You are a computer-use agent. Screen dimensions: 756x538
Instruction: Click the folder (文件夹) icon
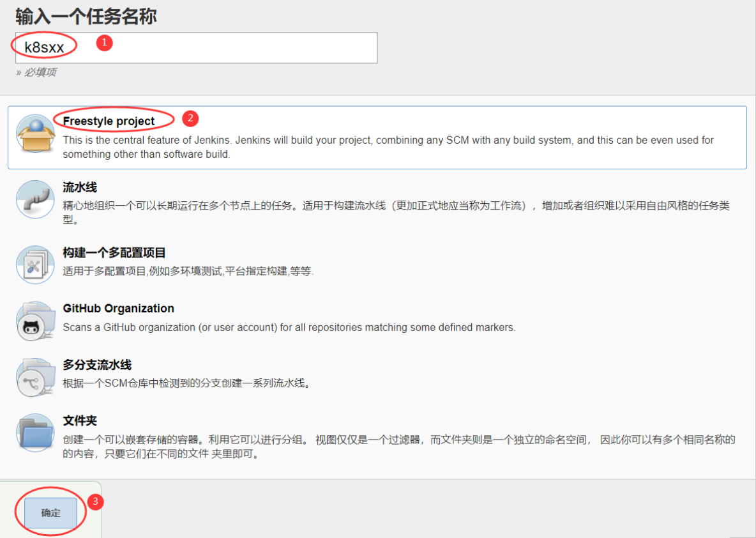tap(35, 433)
